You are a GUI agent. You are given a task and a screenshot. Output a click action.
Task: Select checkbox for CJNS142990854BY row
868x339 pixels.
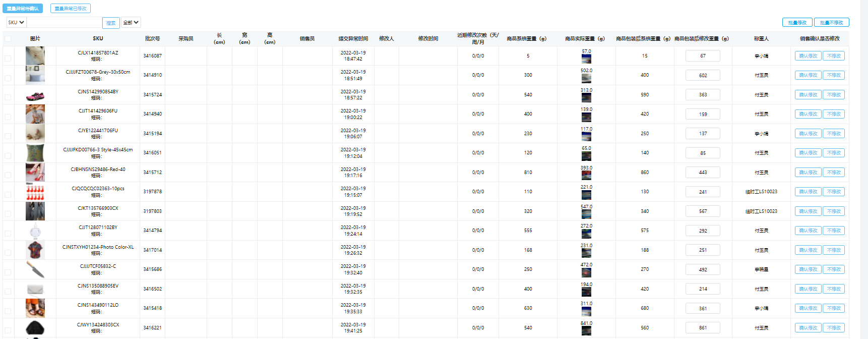[8, 97]
